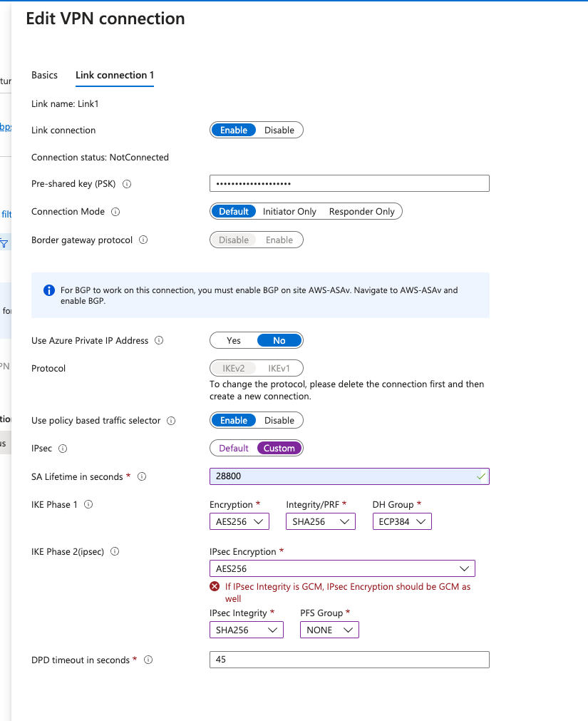The width and height of the screenshot is (588, 721).
Task: Show policy based traffic selector info icon
Action: click(171, 421)
